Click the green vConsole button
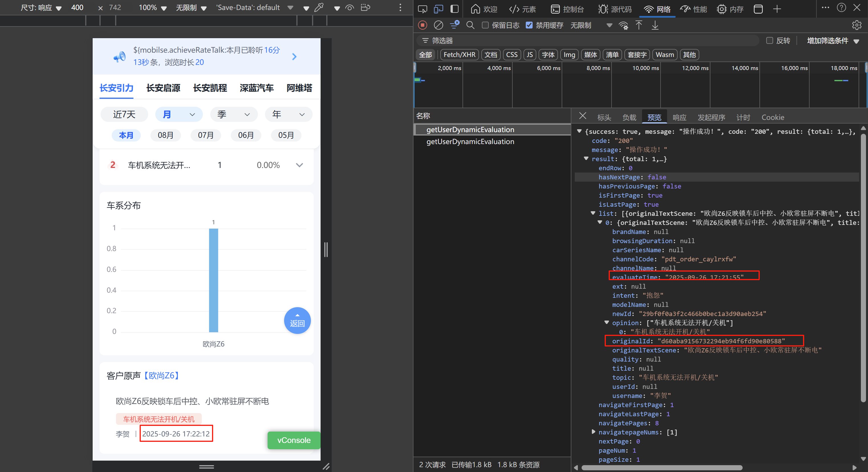This screenshot has width=868, height=472. pyautogui.click(x=294, y=440)
